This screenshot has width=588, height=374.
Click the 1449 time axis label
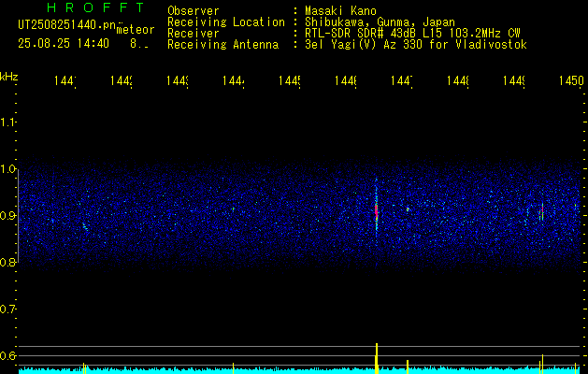click(x=514, y=80)
